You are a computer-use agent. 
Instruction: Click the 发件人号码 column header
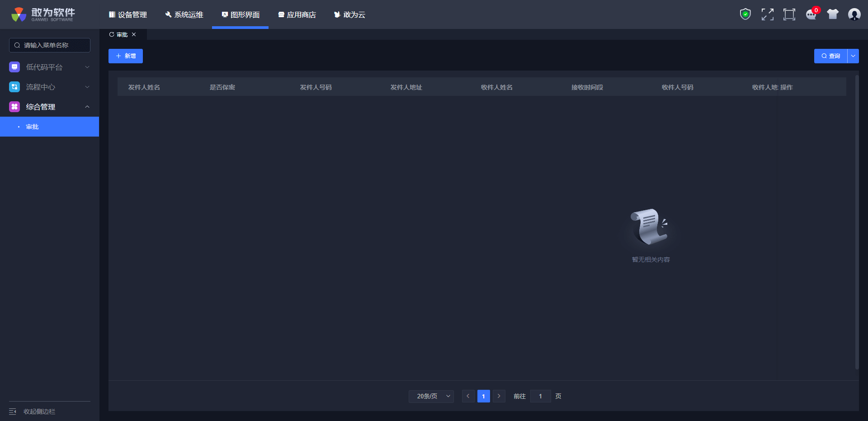(x=316, y=87)
